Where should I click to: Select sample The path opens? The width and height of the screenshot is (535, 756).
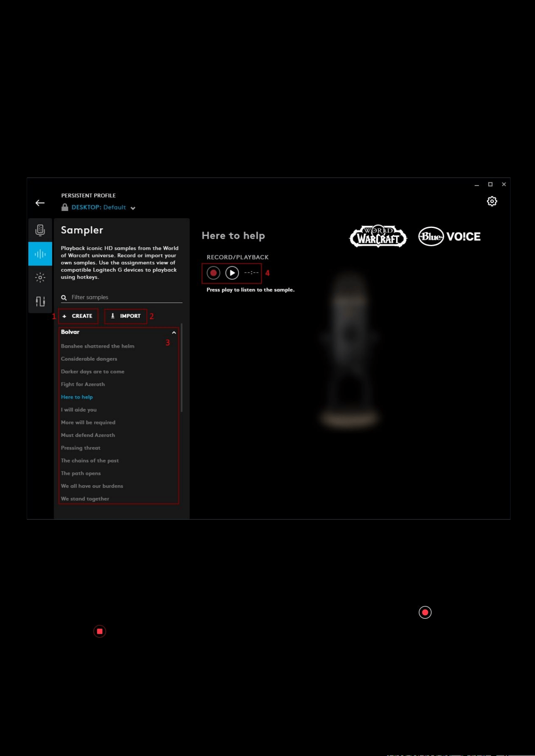click(x=81, y=473)
